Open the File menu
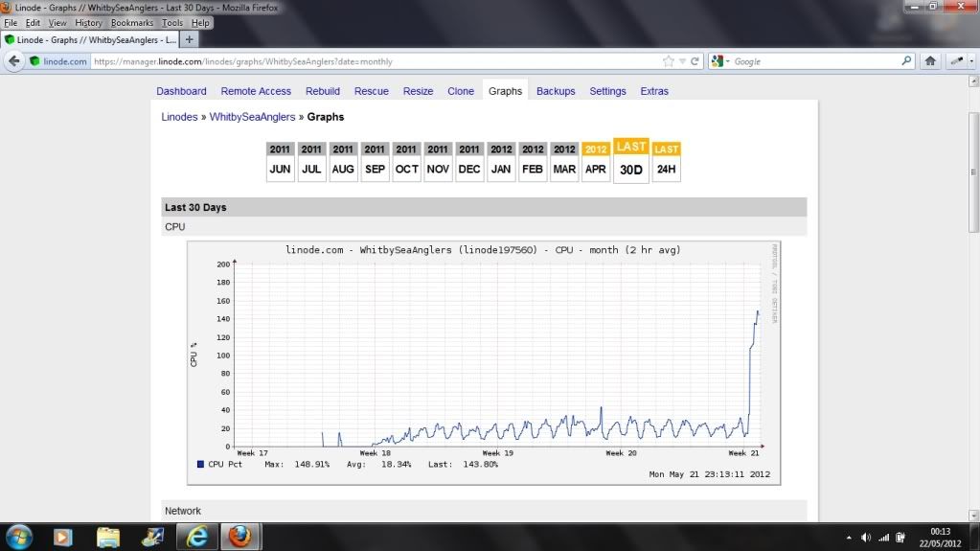The width and height of the screenshot is (980, 551). (11, 22)
